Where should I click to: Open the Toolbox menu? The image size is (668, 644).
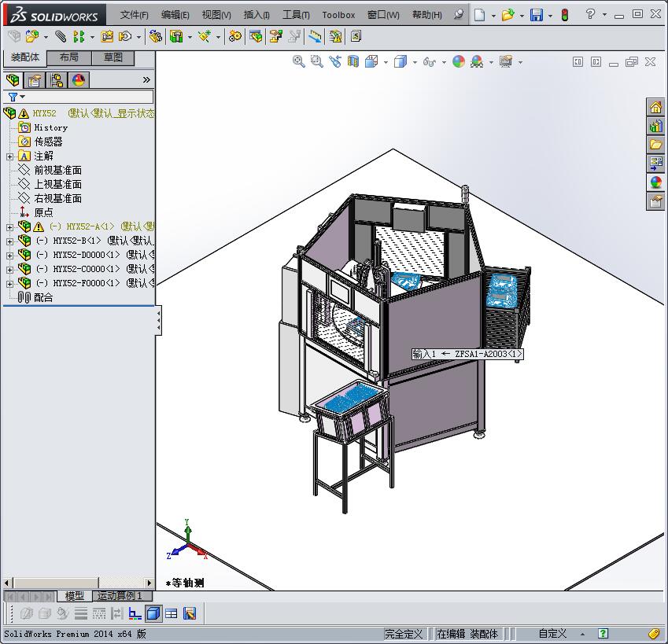click(x=338, y=15)
